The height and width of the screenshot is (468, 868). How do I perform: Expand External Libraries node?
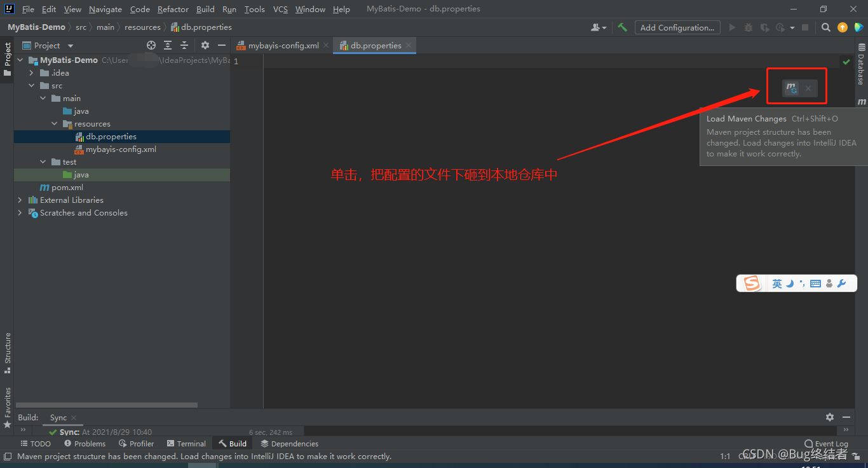(x=20, y=200)
